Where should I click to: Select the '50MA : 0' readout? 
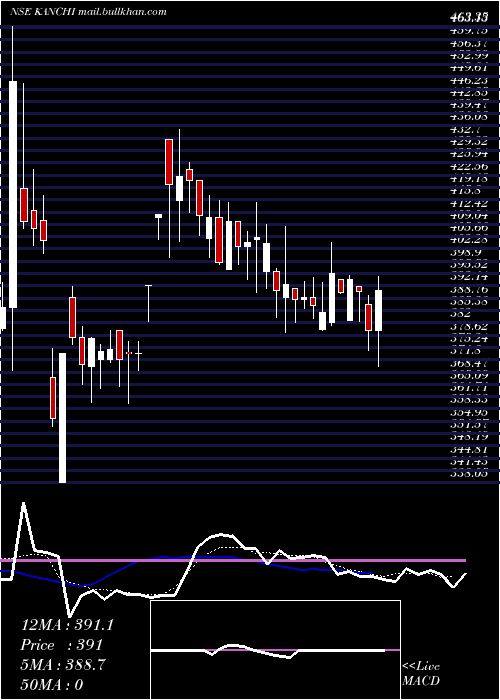coord(52,686)
